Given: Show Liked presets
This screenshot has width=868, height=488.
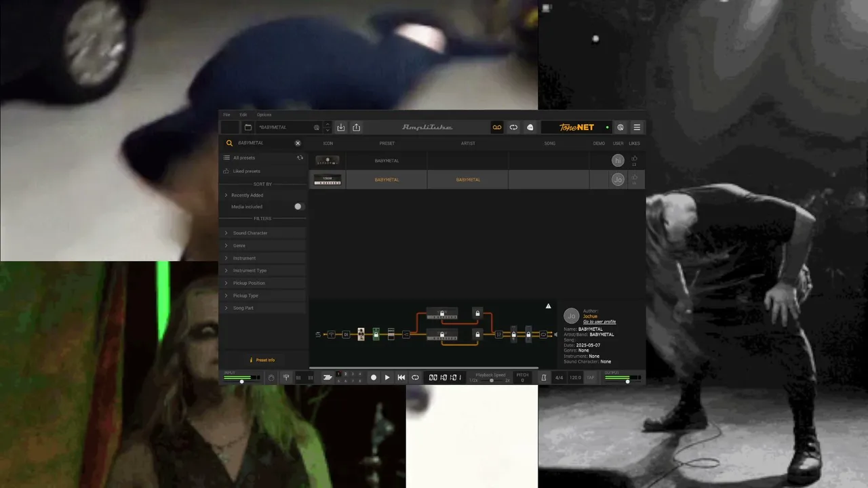Looking at the screenshot, I should [247, 171].
